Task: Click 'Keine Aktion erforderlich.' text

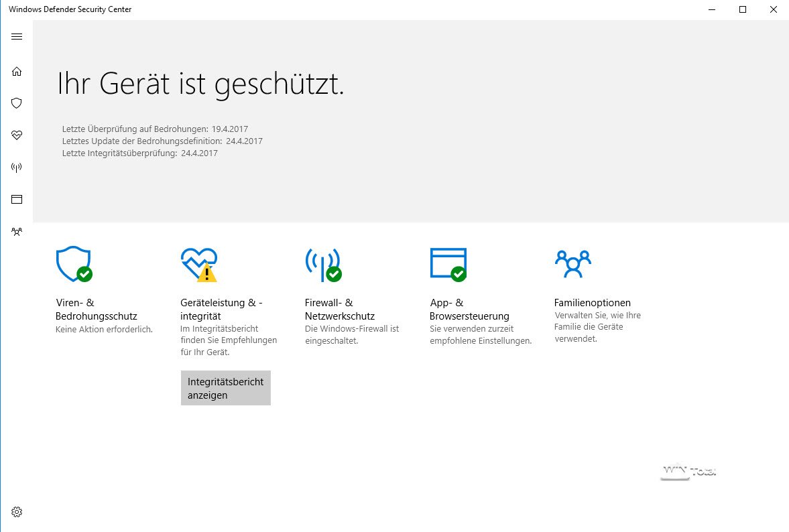Action: click(x=104, y=330)
